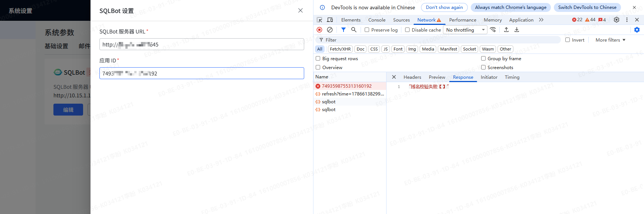
Task: Open the More filters dropdown
Action: (x=610, y=40)
